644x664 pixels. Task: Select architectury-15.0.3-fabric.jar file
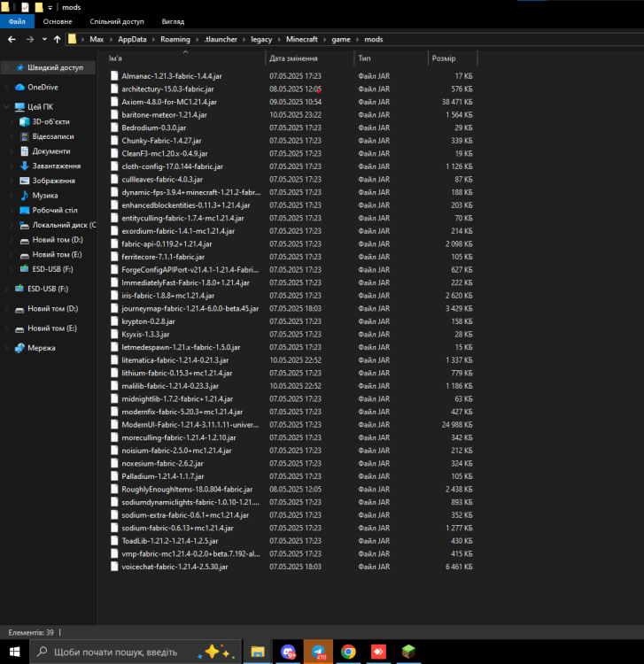(167, 89)
